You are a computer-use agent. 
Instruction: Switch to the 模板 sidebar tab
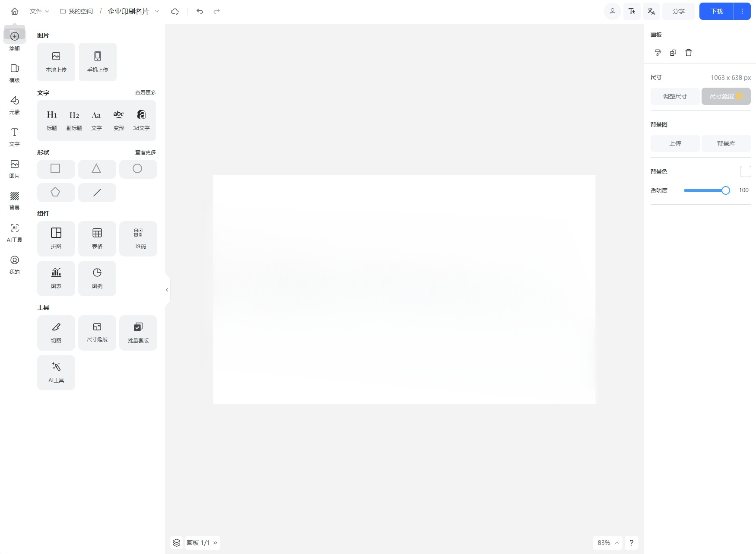15,73
